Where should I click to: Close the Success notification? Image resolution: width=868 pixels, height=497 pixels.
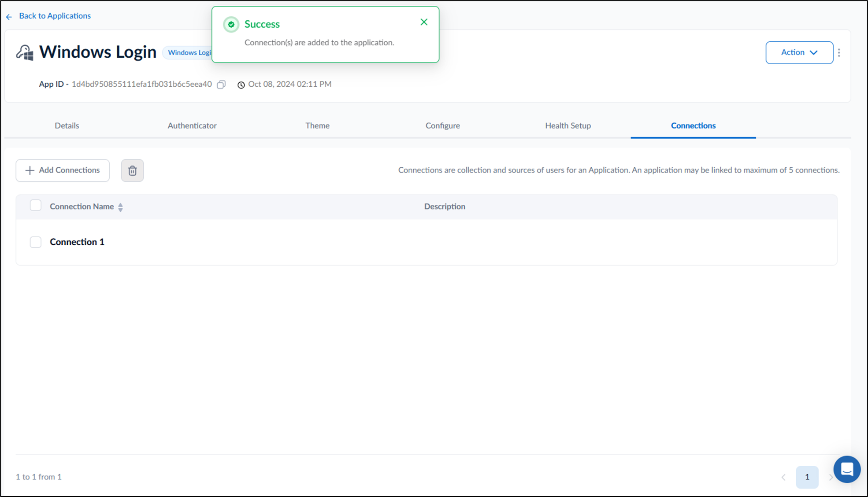click(424, 22)
